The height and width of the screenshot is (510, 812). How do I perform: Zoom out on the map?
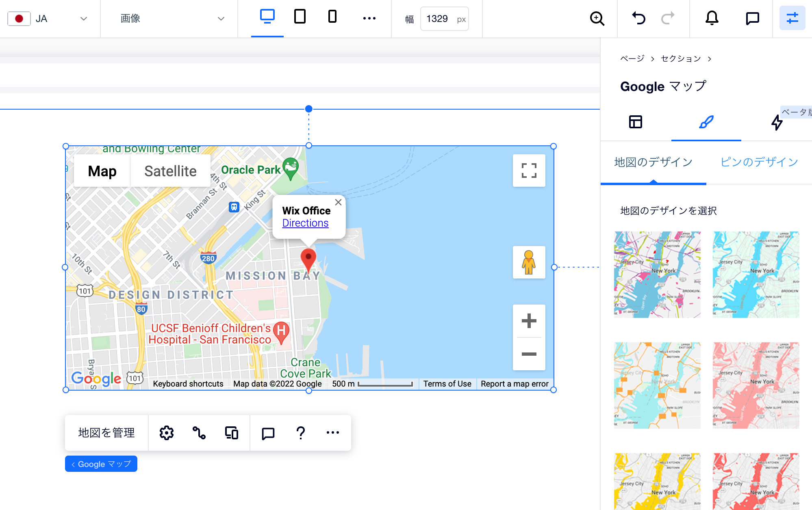pos(529,354)
